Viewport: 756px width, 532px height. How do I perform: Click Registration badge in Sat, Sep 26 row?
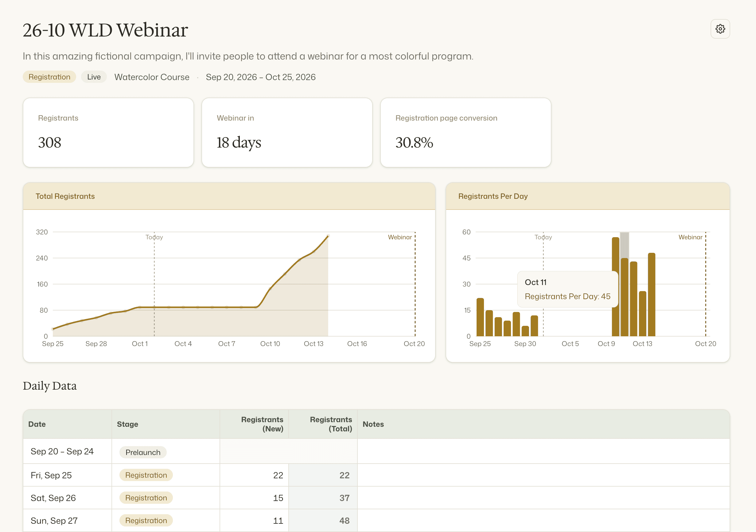[146, 498]
